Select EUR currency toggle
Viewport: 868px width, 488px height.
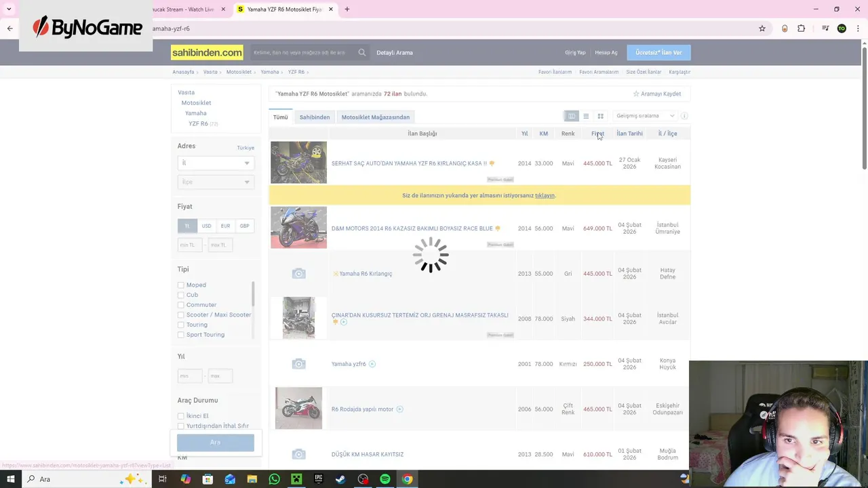[225, 226]
